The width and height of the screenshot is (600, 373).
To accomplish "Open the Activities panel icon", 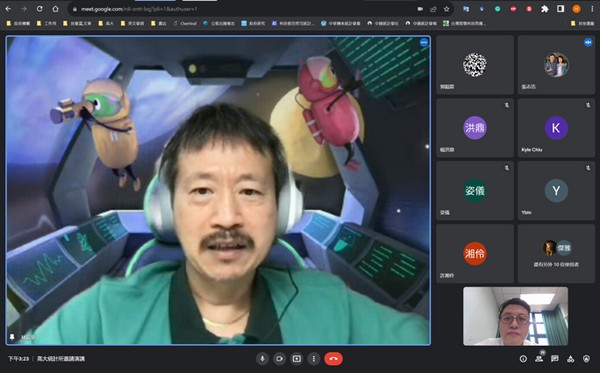I will 571,358.
